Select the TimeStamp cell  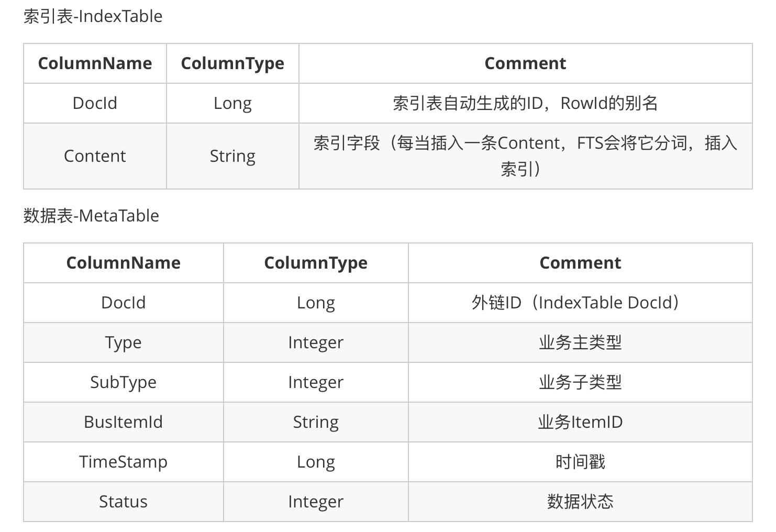123,462
